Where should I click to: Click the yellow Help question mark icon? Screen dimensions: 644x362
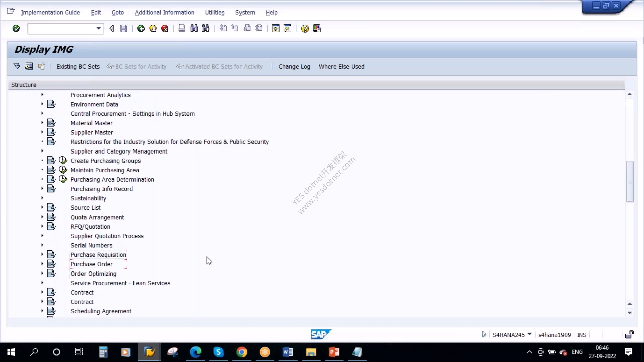tap(305, 28)
